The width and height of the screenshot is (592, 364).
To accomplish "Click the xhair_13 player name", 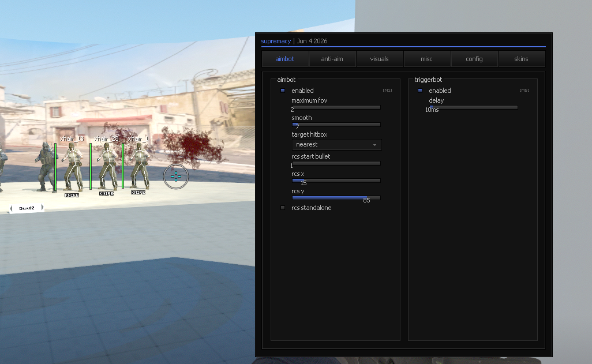I will pyautogui.click(x=72, y=138).
